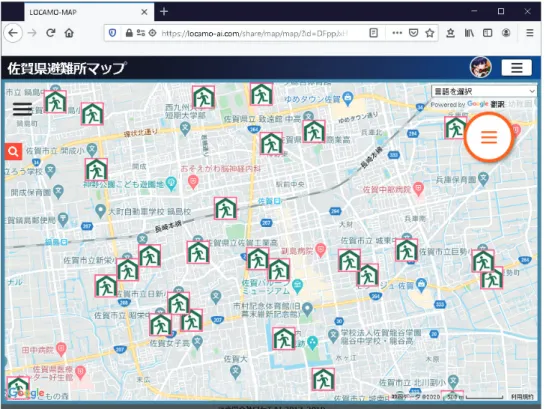The width and height of the screenshot is (546, 409).
Task: Open the Firefox account icon
Action: 506,33
